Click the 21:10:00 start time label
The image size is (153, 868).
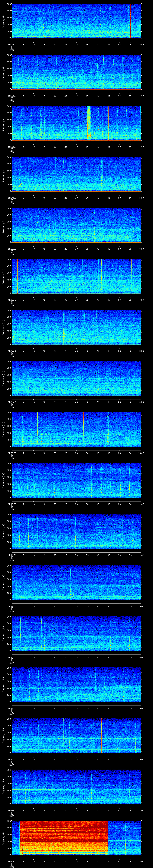click(12, 504)
